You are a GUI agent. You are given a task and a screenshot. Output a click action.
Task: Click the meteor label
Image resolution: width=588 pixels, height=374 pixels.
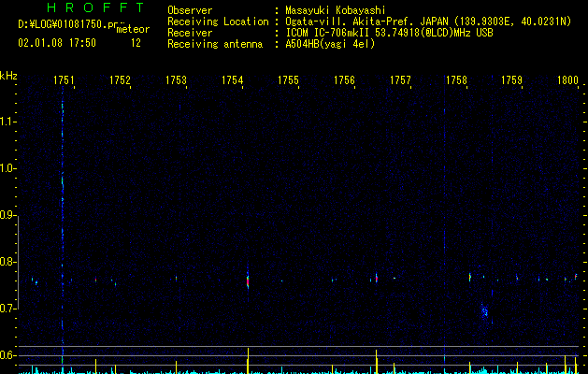pos(133,29)
